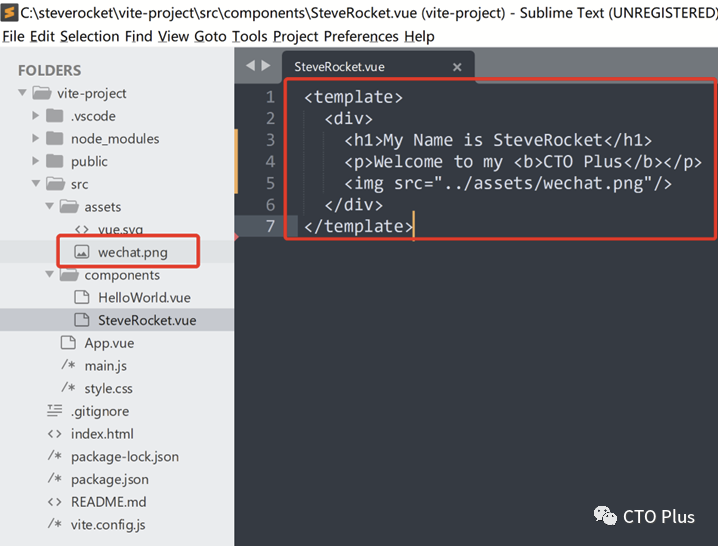Click the Sublime Text logo in title bar

click(x=9, y=12)
